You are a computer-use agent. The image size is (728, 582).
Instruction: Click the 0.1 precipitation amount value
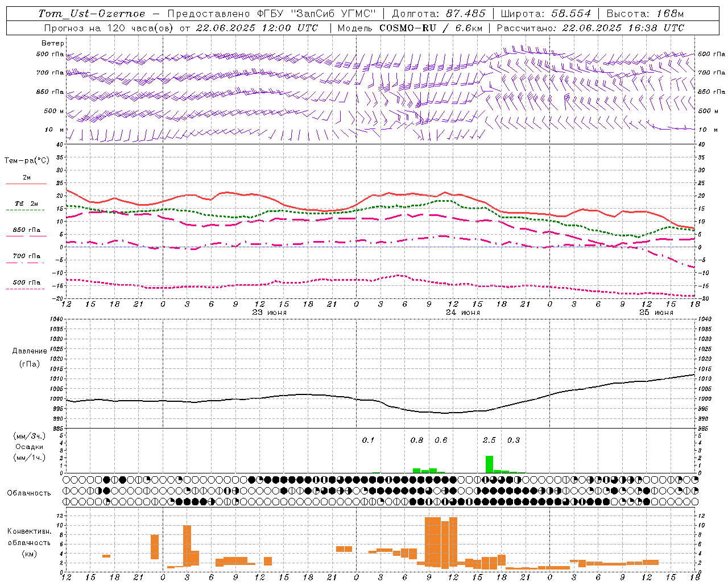point(369,440)
